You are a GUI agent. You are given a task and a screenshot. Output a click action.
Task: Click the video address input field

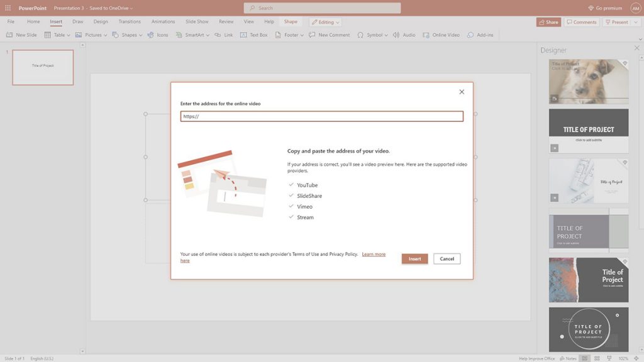(x=321, y=116)
